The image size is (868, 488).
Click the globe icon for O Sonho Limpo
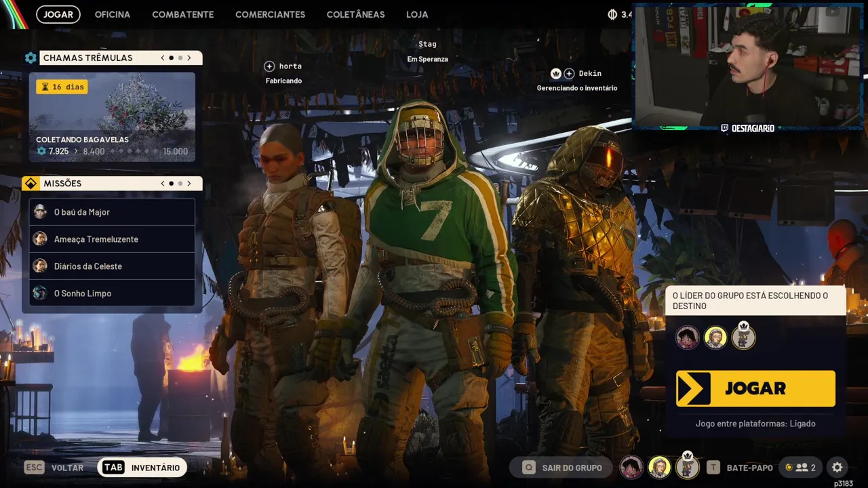point(40,293)
